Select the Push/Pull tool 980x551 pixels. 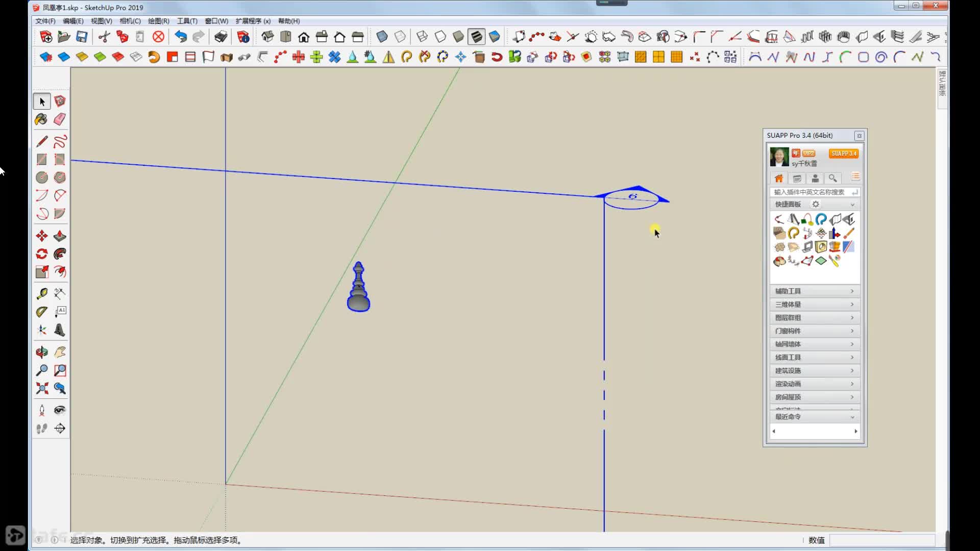click(x=60, y=236)
